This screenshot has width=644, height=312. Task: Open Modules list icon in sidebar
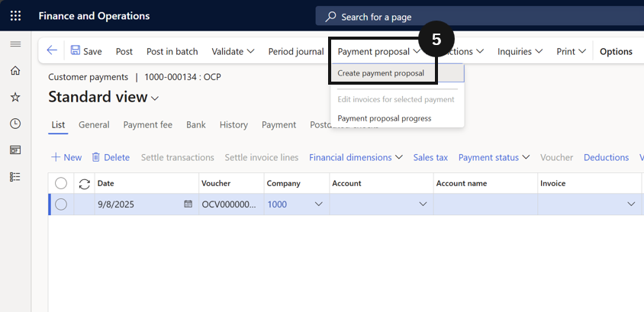click(x=15, y=177)
